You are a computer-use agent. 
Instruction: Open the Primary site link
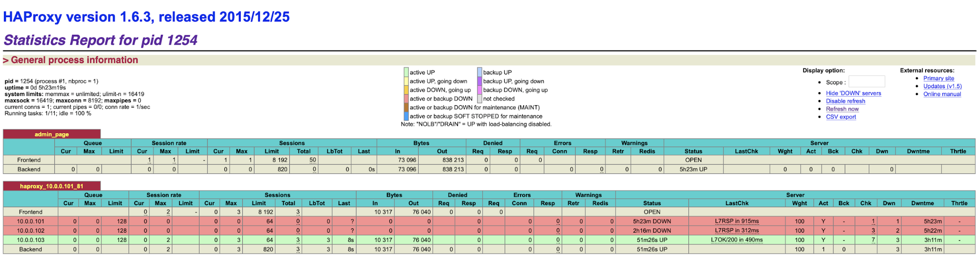(938, 78)
